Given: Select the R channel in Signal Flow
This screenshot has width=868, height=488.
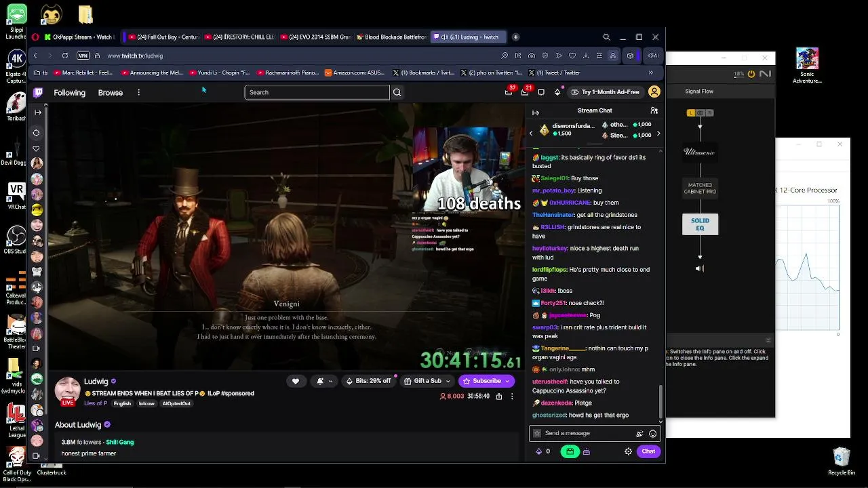Looking at the screenshot, I should tap(709, 113).
